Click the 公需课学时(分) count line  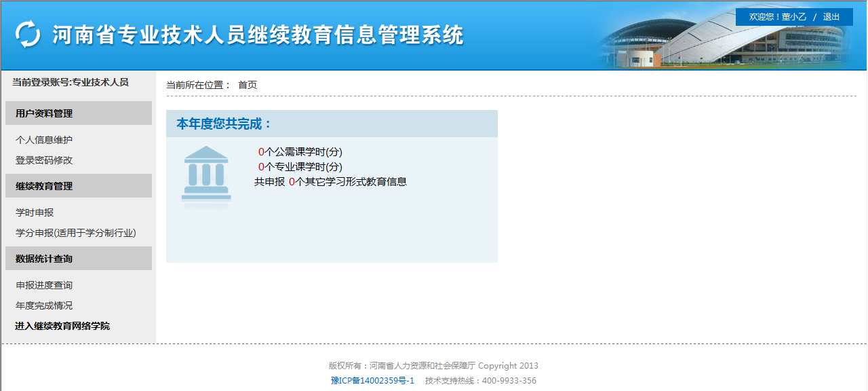pyautogui.click(x=300, y=152)
